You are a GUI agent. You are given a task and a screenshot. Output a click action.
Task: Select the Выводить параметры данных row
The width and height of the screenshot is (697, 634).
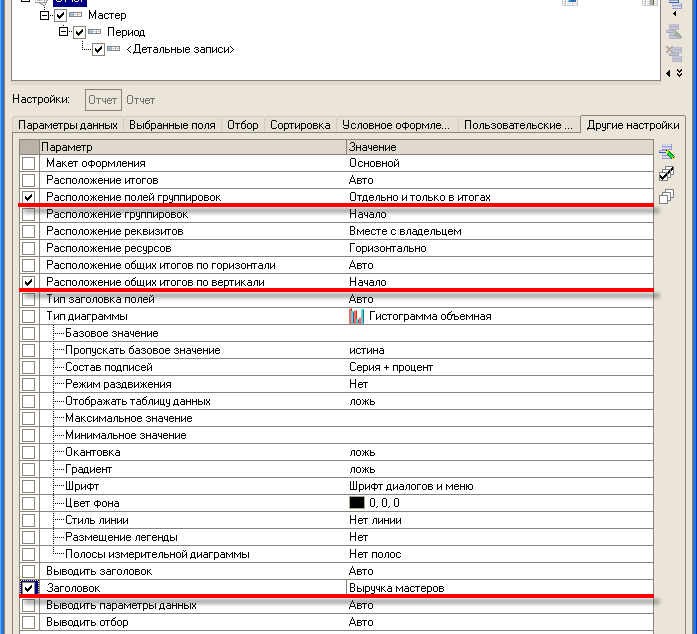(336, 605)
